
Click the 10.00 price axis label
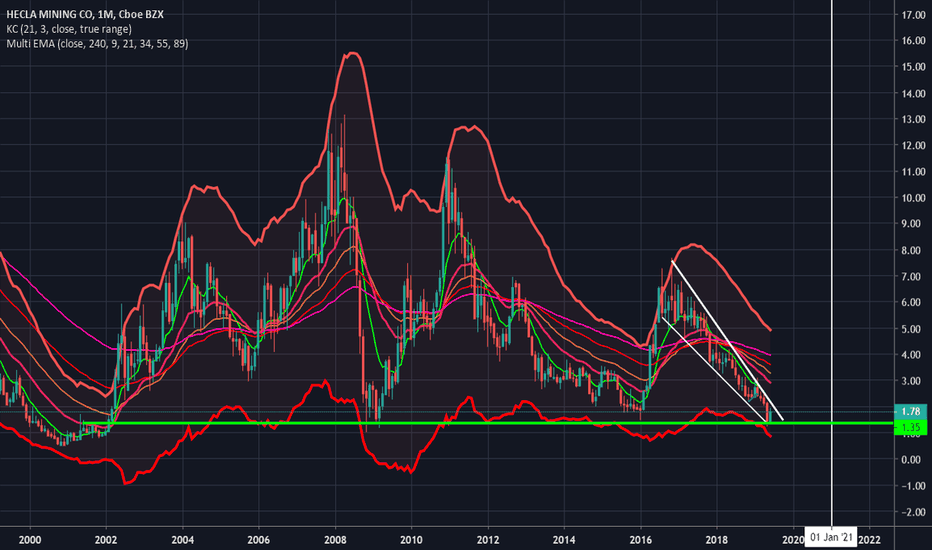[x=913, y=198]
